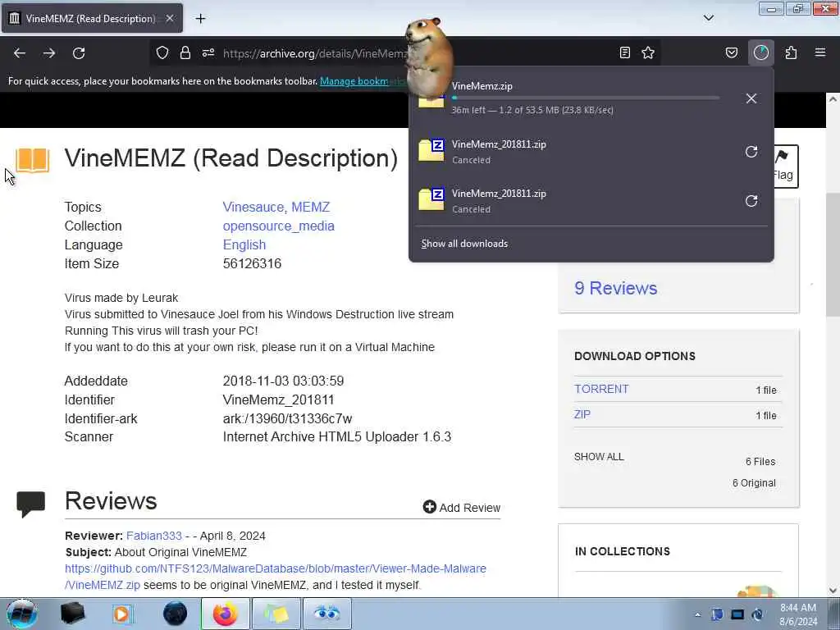Open the MEMZ topic link
The height and width of the screenshot is (630, 840).
point(311,208)
